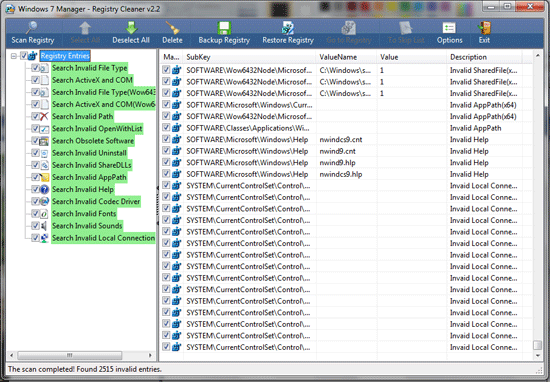Screen dimensions: 550x382
Task: Click the Exit door icon
Action: [484, 27]
